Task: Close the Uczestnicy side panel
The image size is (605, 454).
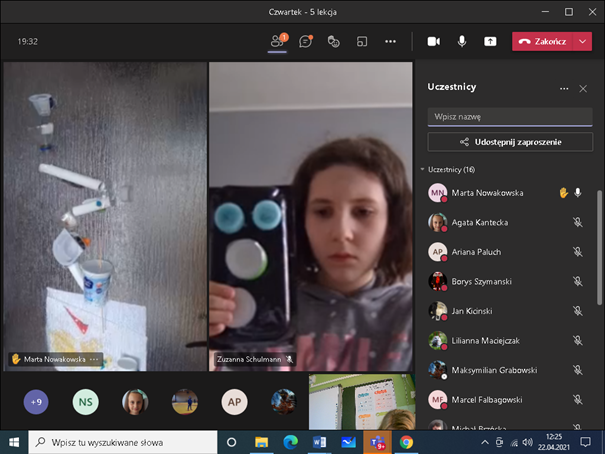Action: pyautogui.click(x=583, y=88)
